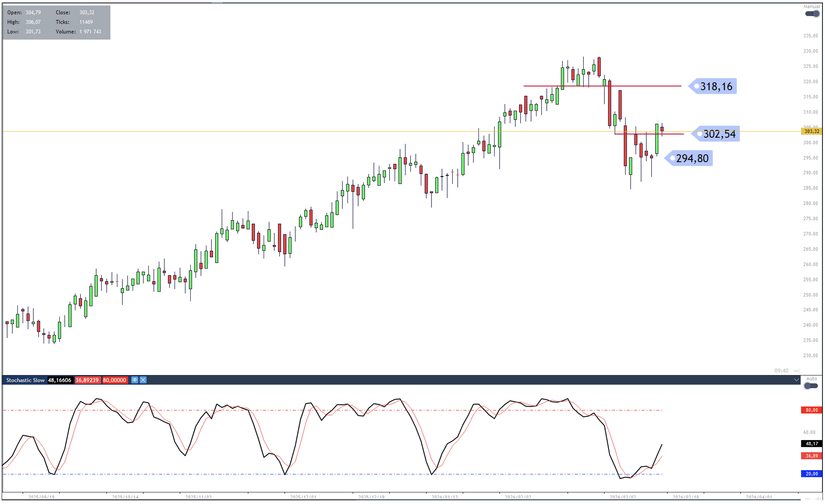Zoom out chart with minus icon
Screen dimensions: 825x504
pos(807,499)
